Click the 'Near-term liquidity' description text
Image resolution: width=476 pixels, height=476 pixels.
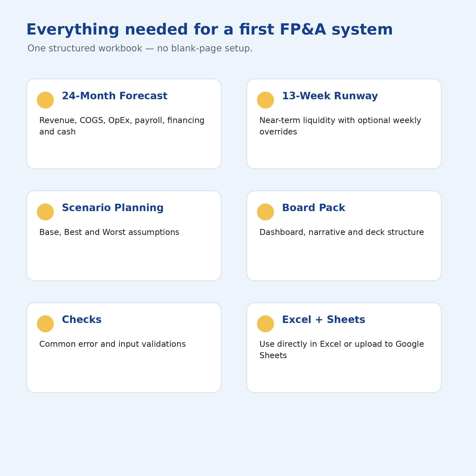pos(340,126)
